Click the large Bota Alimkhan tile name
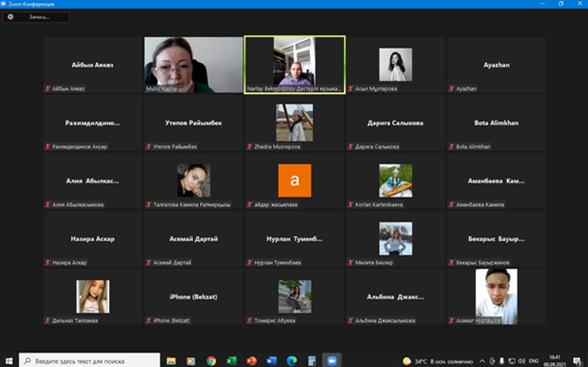The image size is (588, 367). click(496, 123)
